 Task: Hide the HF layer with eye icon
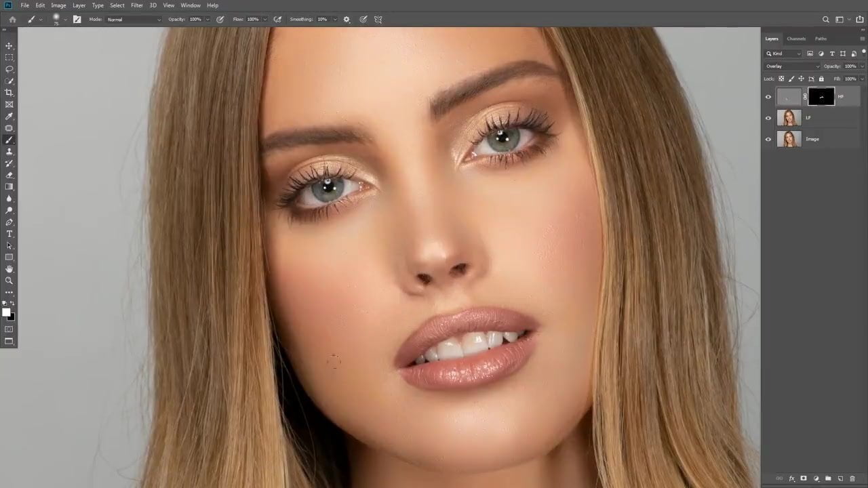coord(768,97)
